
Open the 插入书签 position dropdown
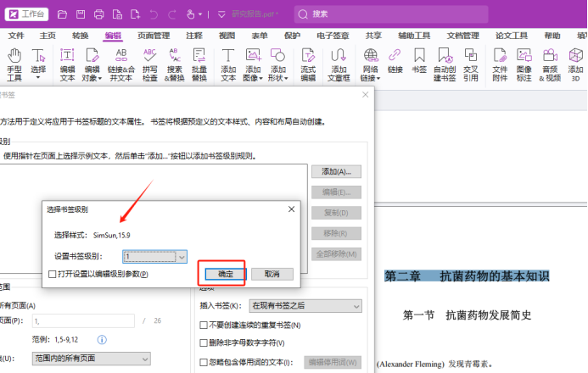[x=356, y=305]
